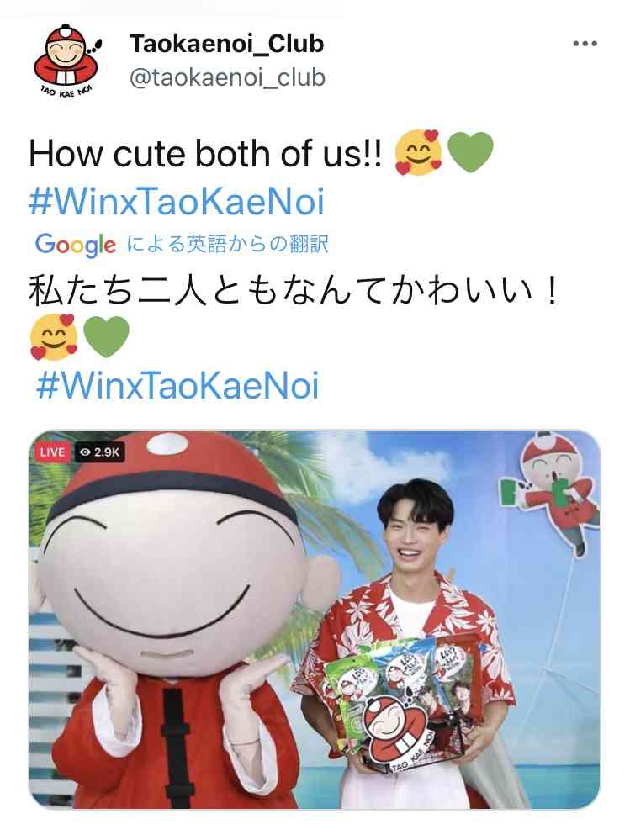Tap the #WinxTaoKaeNoi hashtag under the translation
The image size is (630, 840).
(177, 385)
